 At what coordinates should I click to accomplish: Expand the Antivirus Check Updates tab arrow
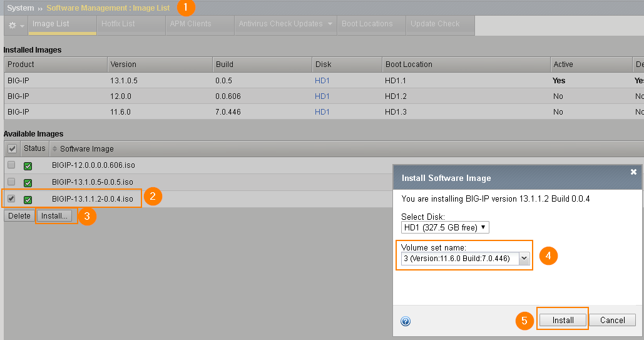(x=330, y=24)
